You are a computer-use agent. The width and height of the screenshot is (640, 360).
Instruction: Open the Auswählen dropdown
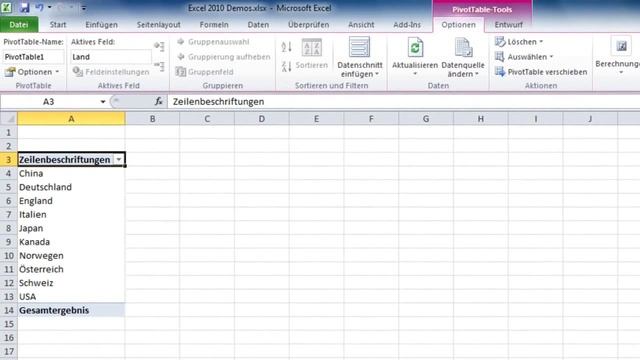tap(524, 57)
